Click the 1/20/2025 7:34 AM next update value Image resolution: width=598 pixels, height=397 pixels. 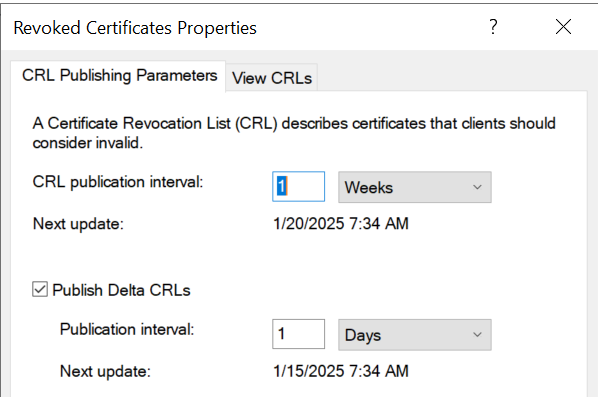[x=341, y=223]
